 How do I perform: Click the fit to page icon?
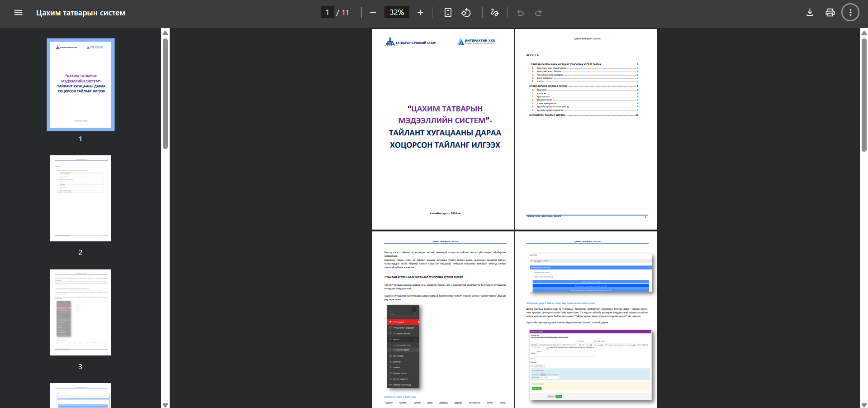(x=448, y=13)
